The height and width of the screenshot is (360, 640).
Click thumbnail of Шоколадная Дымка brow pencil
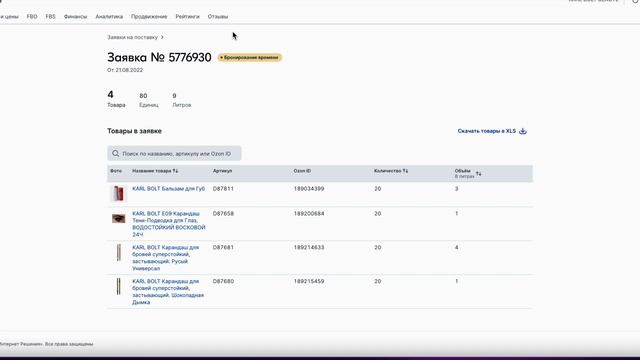pos(118,287)
